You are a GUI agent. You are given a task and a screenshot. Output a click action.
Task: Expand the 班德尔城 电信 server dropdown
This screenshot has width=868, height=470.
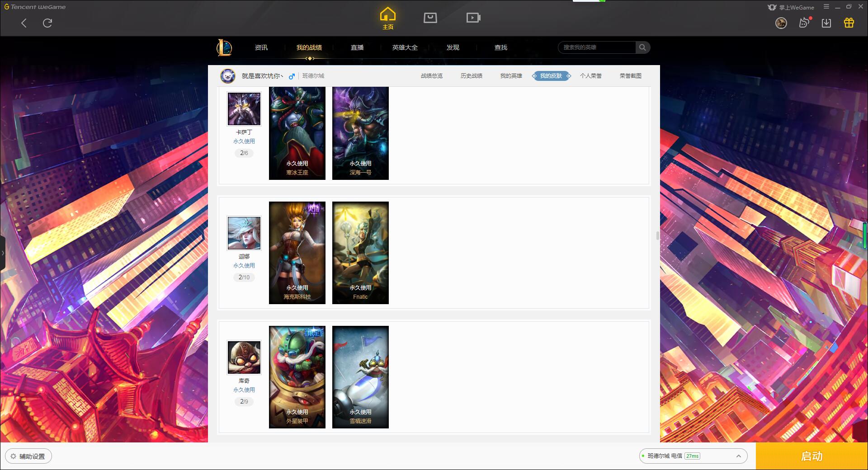693,456
